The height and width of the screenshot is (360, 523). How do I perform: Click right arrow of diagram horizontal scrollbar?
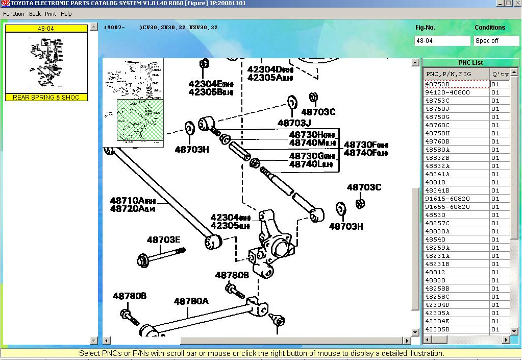[x=407, y=340]
